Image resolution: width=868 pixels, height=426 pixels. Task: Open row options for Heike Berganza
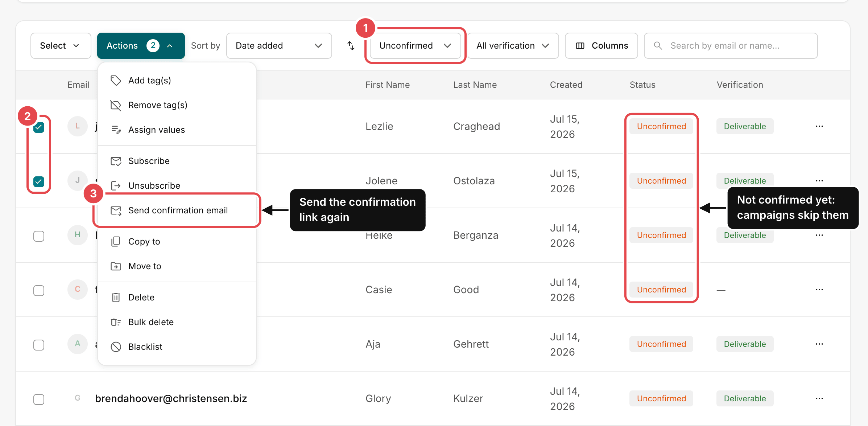[x=819, y=235]
